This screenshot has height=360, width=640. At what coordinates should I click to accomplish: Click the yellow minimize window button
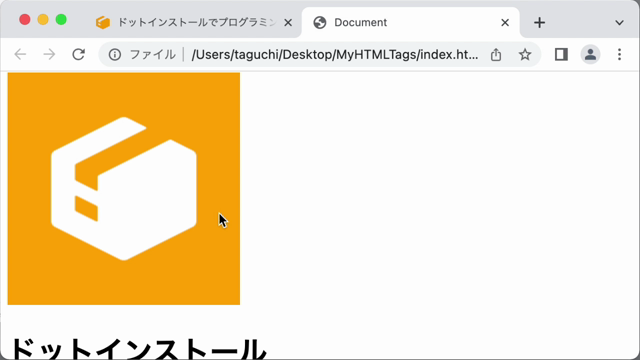tap(43, 20)
